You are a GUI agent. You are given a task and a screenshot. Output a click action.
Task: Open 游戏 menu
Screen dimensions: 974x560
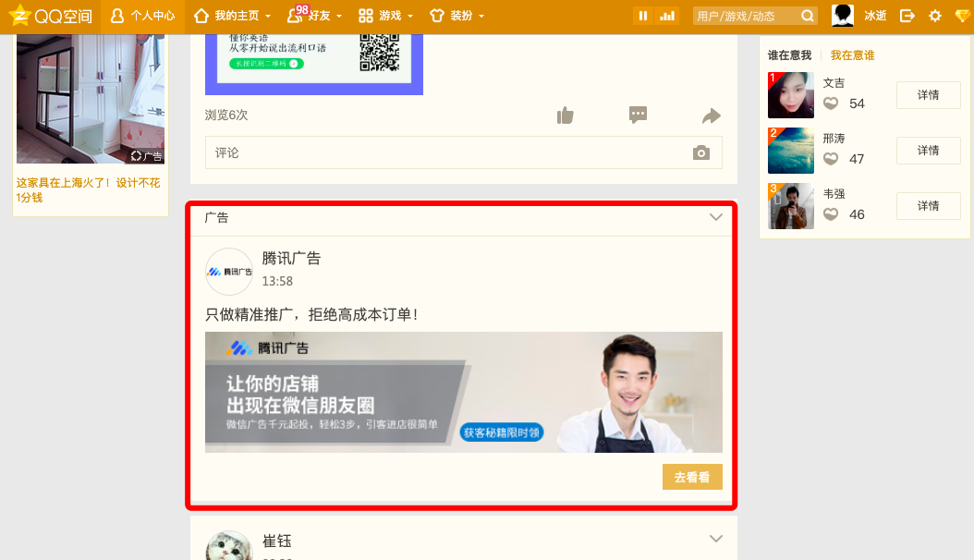(x=385, y=16)
